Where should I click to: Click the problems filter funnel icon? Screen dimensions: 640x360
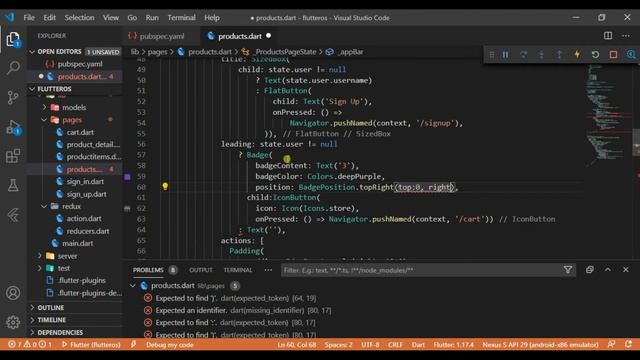click(568, 270)
